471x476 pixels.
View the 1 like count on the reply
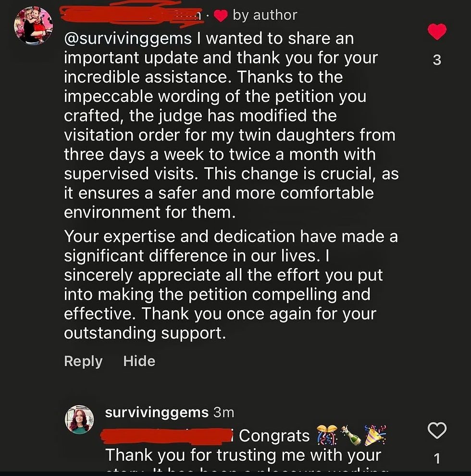(x=437, y=458)
